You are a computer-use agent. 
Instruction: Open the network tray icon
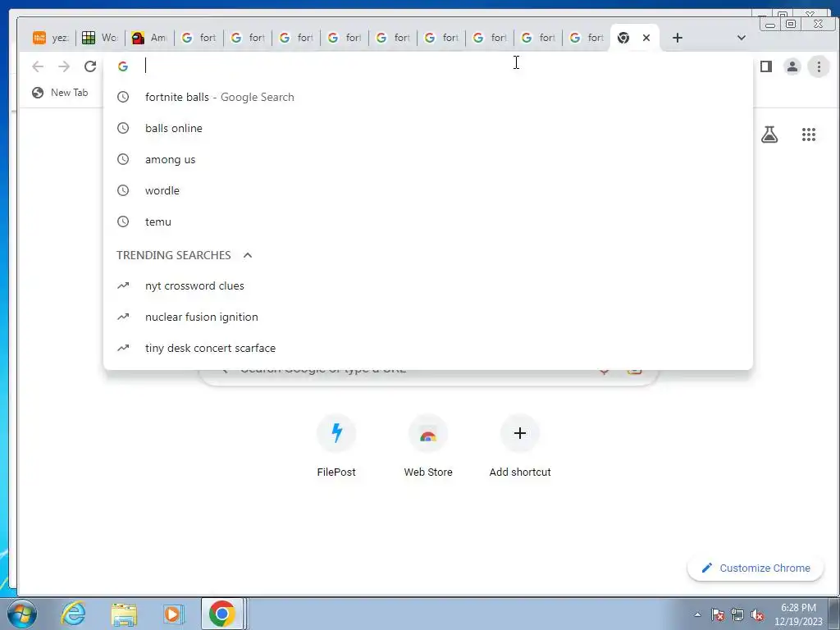coord(737,614)
